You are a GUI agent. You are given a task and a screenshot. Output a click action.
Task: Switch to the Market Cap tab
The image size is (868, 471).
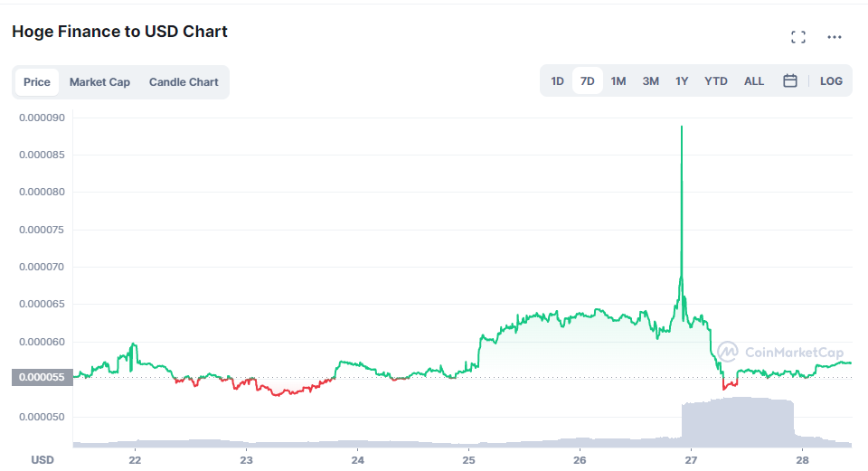[x=99, y=82]
